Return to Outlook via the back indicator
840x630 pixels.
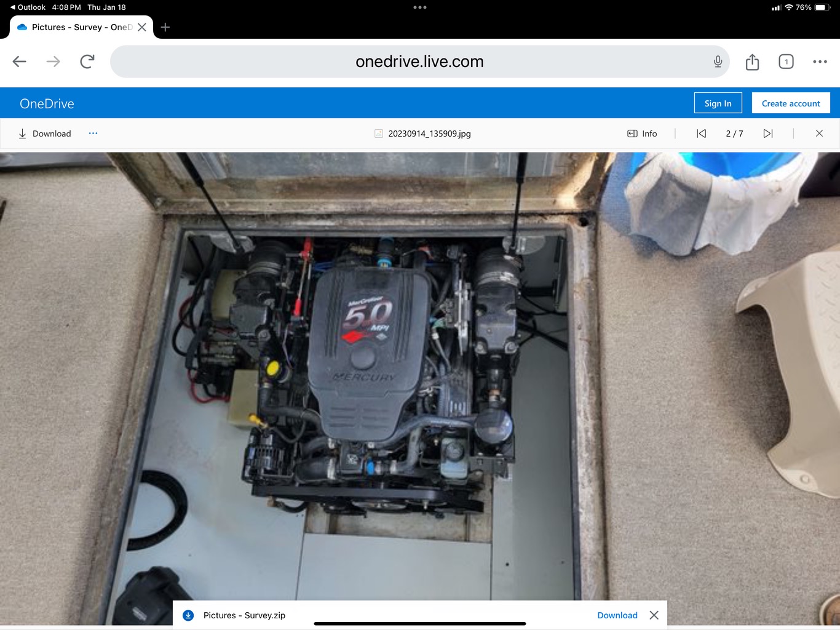pyautogui.click(x=28, y=7)
